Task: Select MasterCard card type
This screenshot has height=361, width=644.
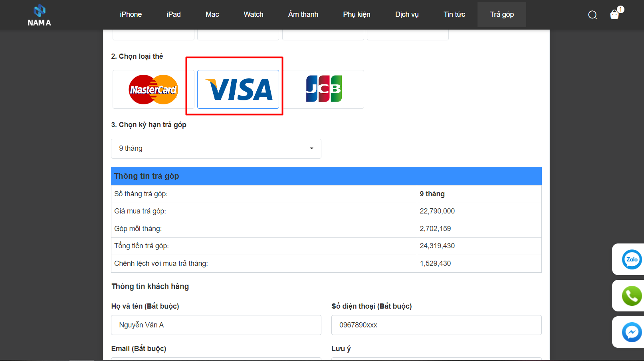Action: 153,90
